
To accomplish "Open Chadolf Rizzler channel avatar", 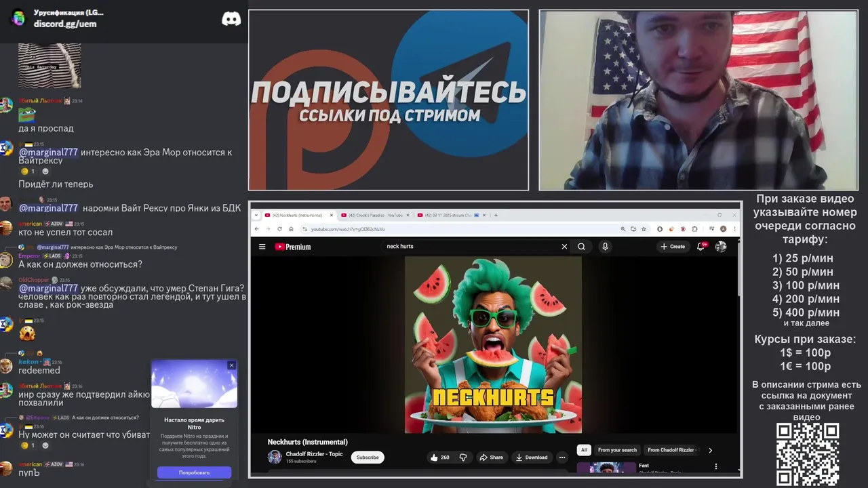I will 275,457.
